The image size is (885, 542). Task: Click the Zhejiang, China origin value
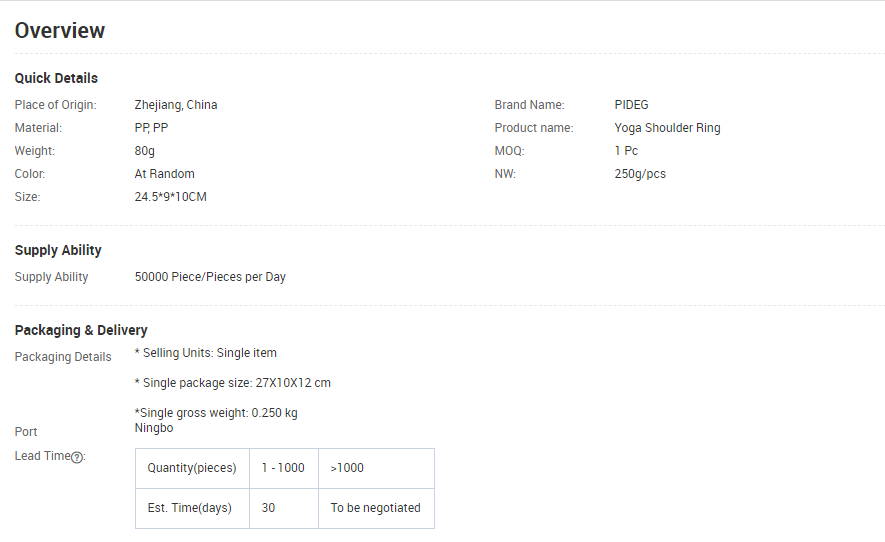176,105
